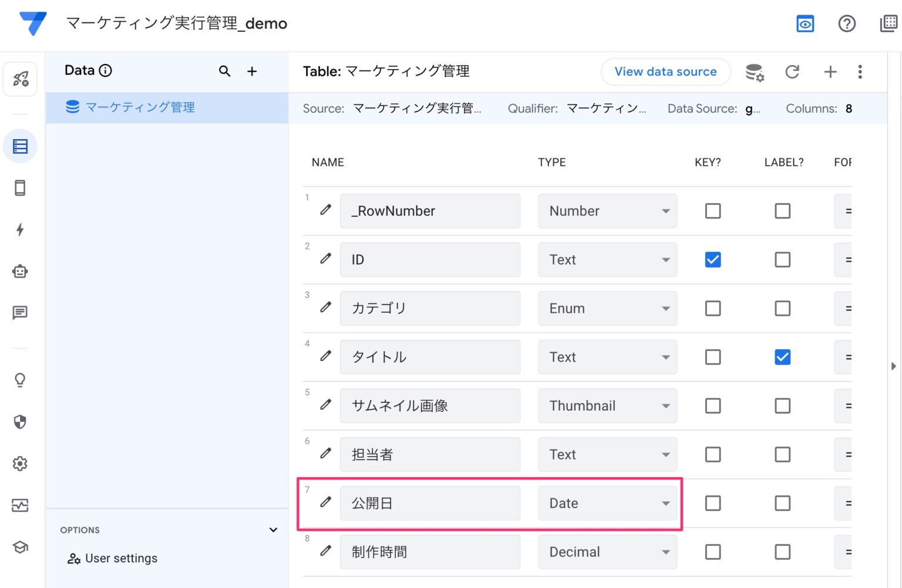Collapse the OPTIONS section chevron
This screenshot has width=902, height=588.
tap(273, 529)
